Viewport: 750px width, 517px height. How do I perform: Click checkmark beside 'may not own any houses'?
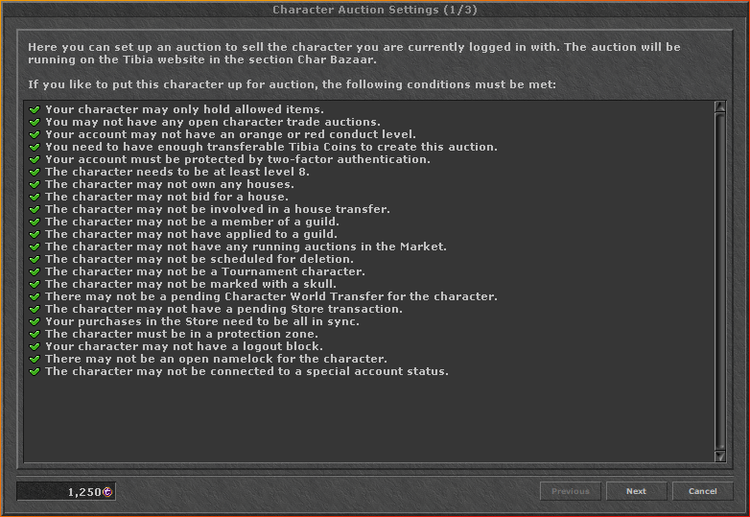point(34,184)
